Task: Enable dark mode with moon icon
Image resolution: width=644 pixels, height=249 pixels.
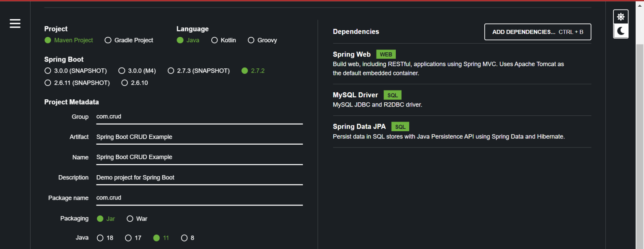Action: click(621, 31)
